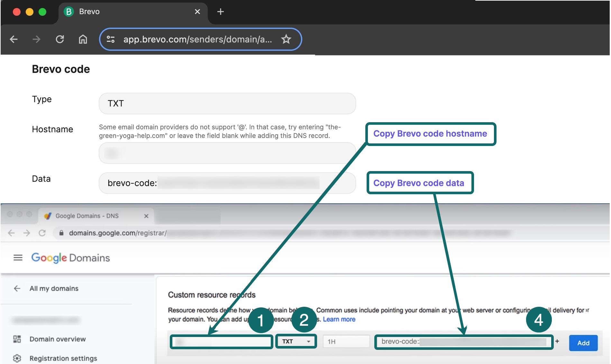Click the back arrow in the Brevo browser
This screenshot has height=364, width=611.
click(14, 39)
